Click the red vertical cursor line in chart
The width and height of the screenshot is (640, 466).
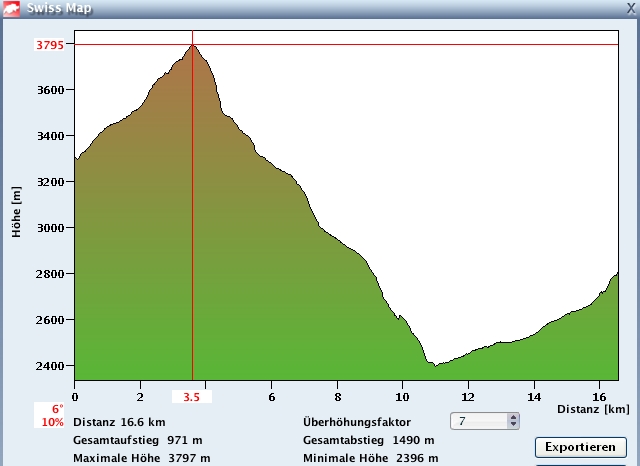192,250
